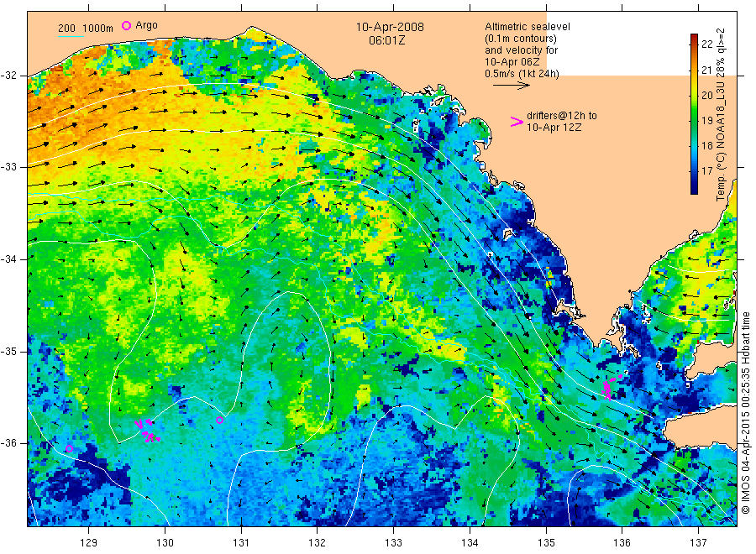Click the longitude label '133'

click(393, 543)
